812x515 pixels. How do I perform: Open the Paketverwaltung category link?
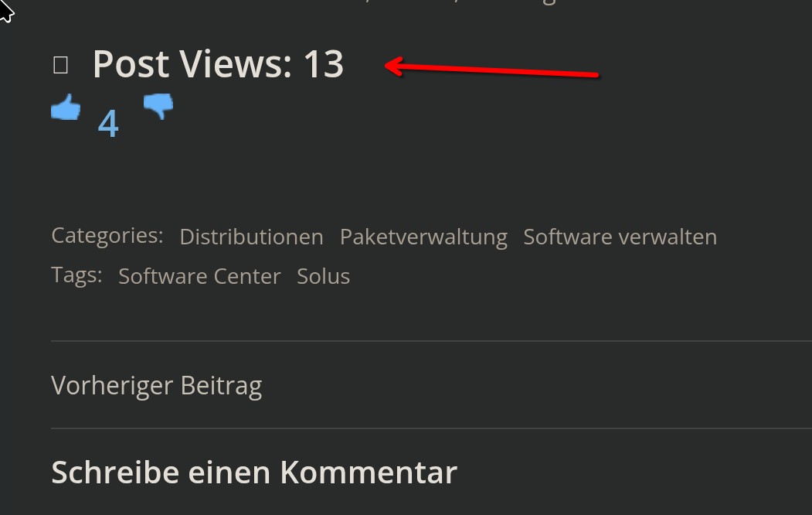point(423,237)
